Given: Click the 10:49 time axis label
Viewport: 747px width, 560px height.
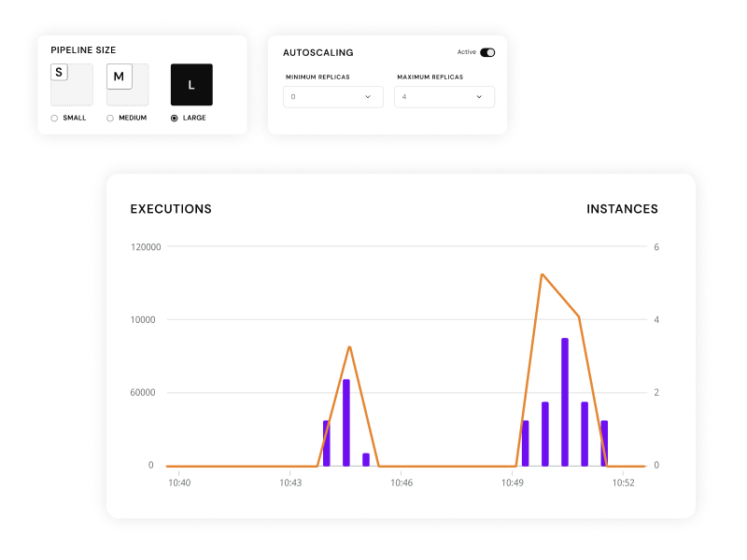Looking at the screenshot, I should (512, 483).
